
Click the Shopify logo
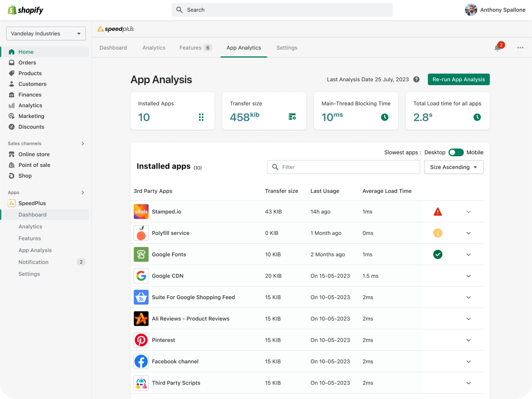pyautogui.click(x=26, y=10)
